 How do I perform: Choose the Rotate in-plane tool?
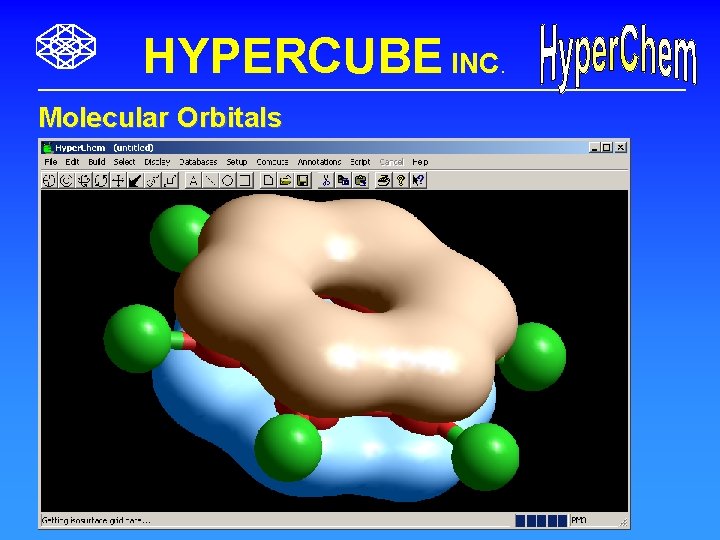click(101, 180)
